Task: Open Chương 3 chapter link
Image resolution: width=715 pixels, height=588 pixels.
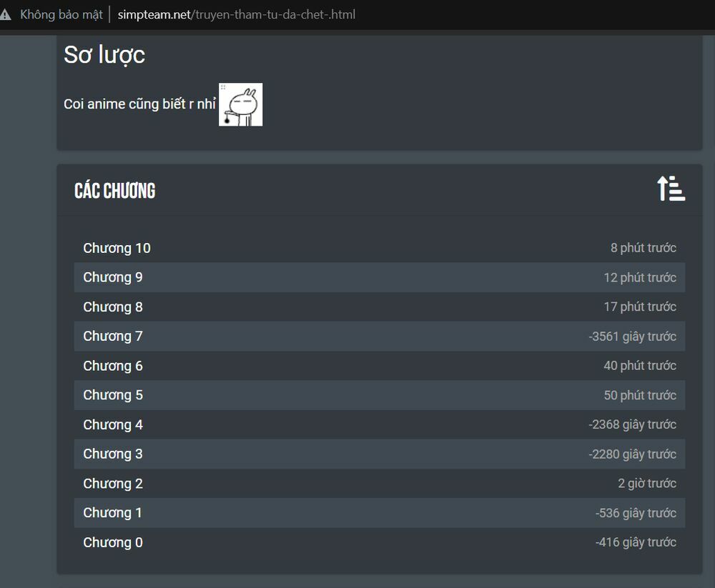Action: click(x=113, y=454)
